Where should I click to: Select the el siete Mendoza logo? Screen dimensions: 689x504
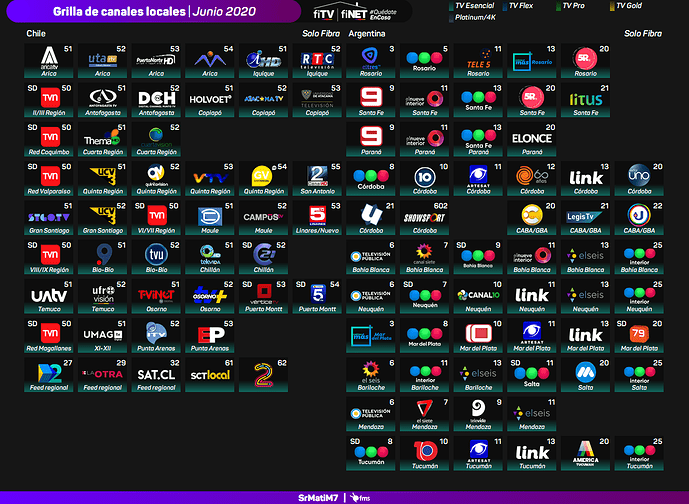424,411
